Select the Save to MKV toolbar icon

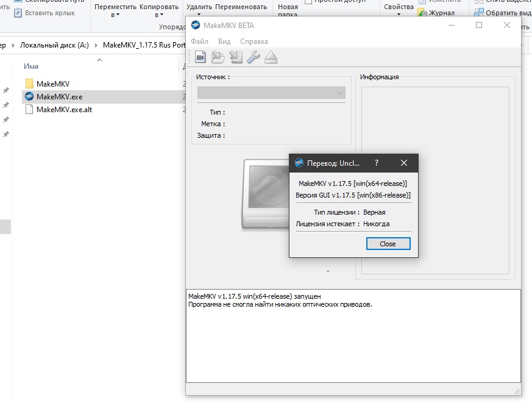(200, 57)
